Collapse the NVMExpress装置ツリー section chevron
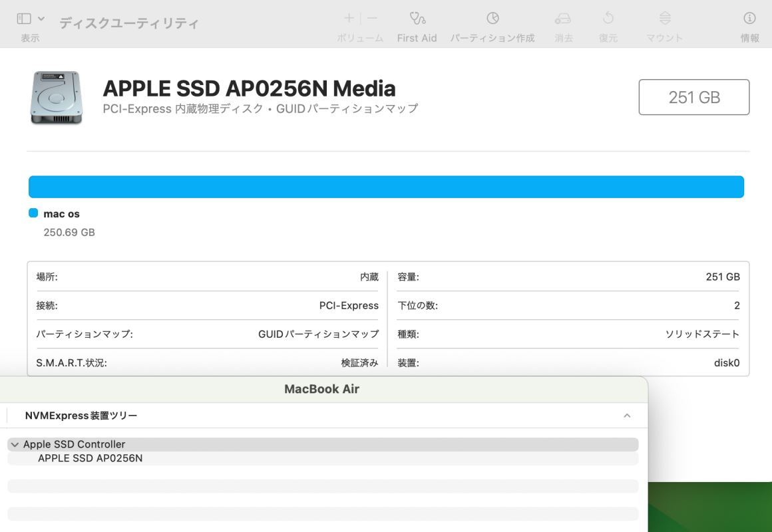The width and height of the screenshot is (772, 532). (627, 416)
